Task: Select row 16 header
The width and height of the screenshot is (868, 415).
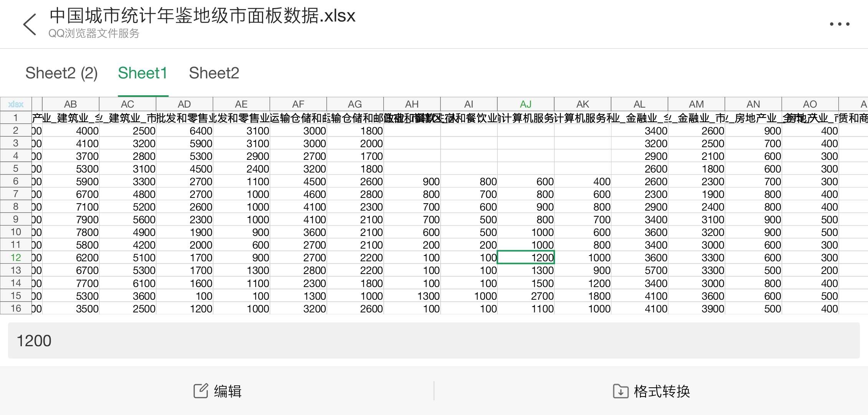Action: (16, 308)
